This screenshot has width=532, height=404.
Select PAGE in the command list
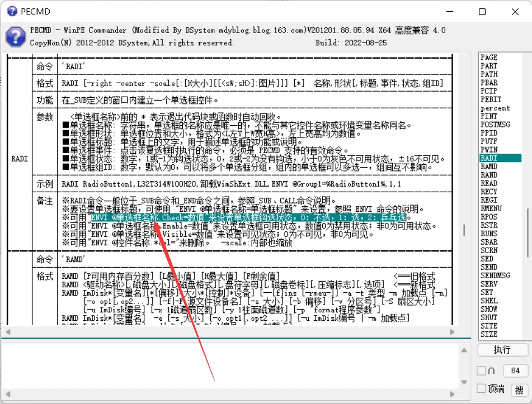[x=489, y=58]
